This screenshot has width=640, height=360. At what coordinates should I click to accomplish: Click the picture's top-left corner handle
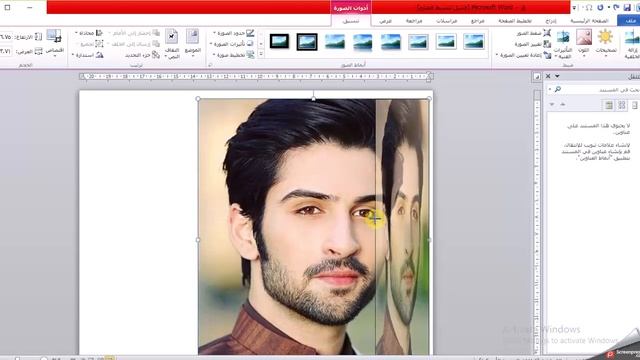[198, 99]
